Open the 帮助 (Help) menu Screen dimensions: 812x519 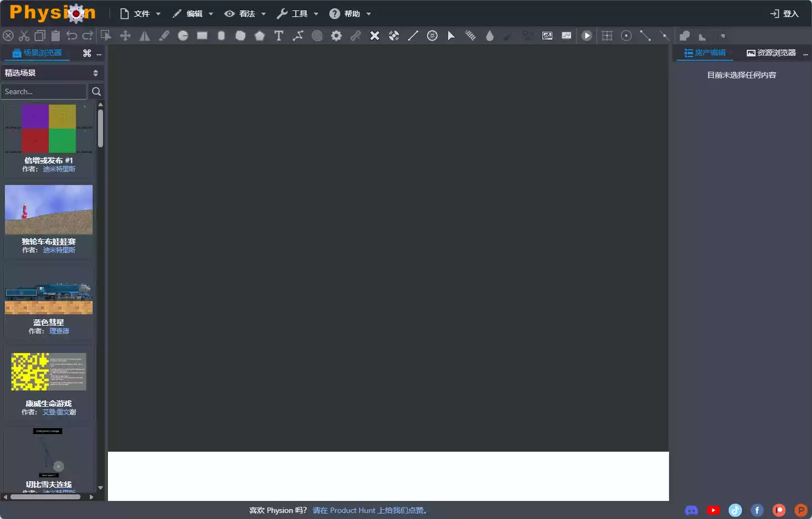coord(351,14)
